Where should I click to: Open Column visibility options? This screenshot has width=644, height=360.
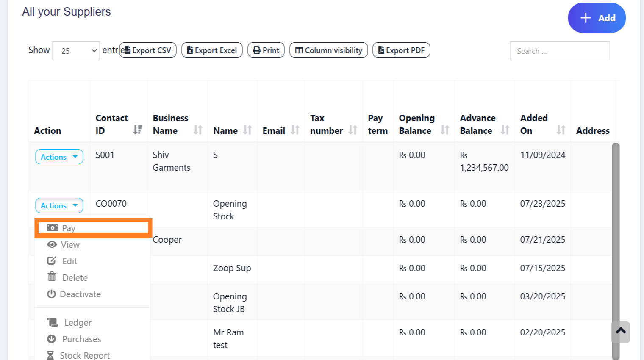tap(328, 50)
